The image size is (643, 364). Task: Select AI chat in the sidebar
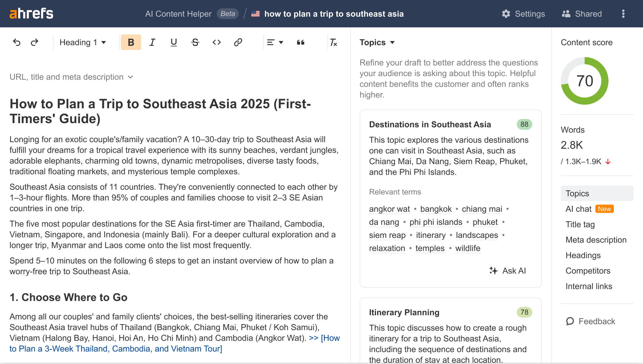click(578, 209)
